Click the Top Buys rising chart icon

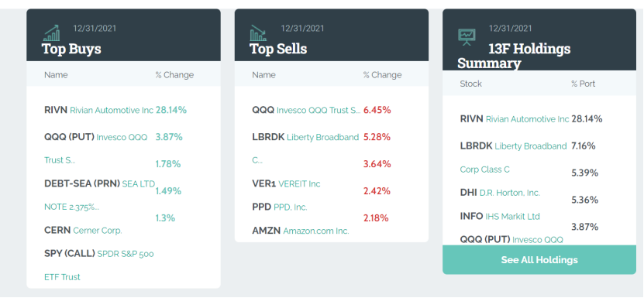click(x=52, y=33)
